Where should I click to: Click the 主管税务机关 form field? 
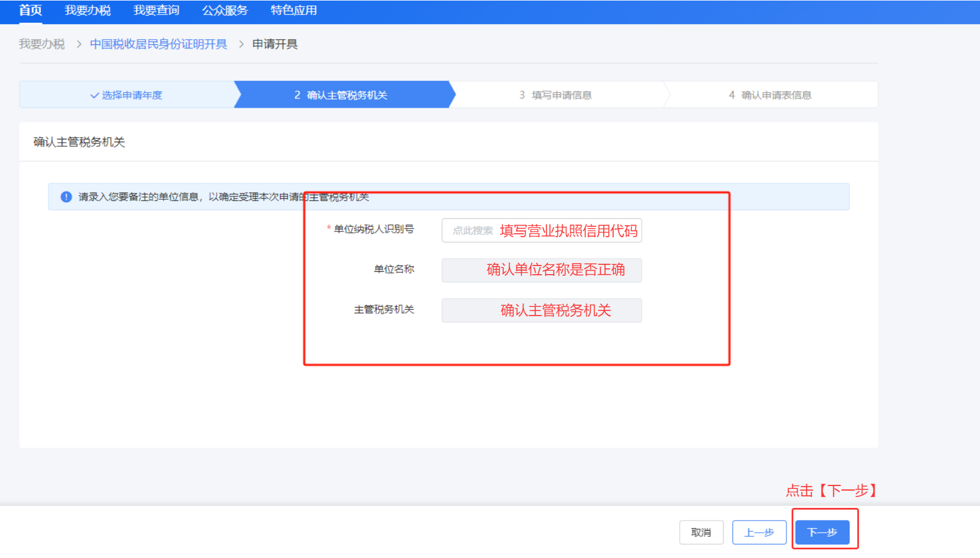[541, 310]
